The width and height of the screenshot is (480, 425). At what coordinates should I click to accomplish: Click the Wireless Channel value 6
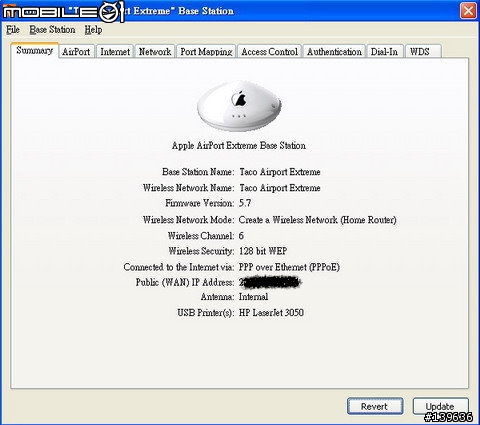pos(241,236)
